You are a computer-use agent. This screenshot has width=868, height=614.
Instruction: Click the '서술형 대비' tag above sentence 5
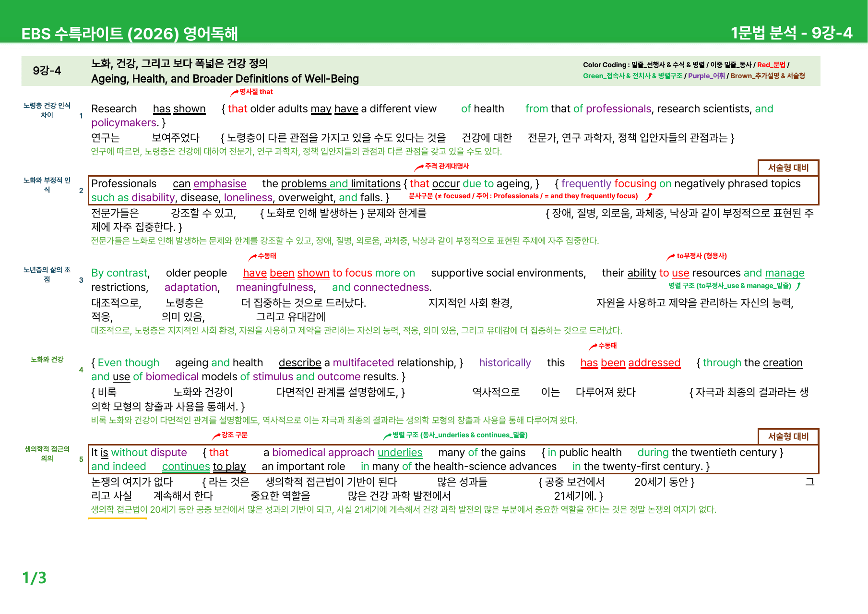tap(788, 436)
